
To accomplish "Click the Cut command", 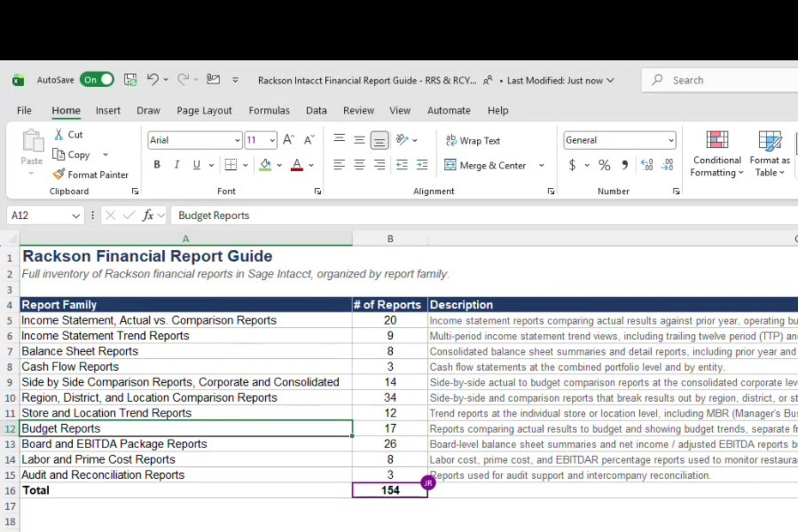I will pyautogui.click(x=69, y=135).
